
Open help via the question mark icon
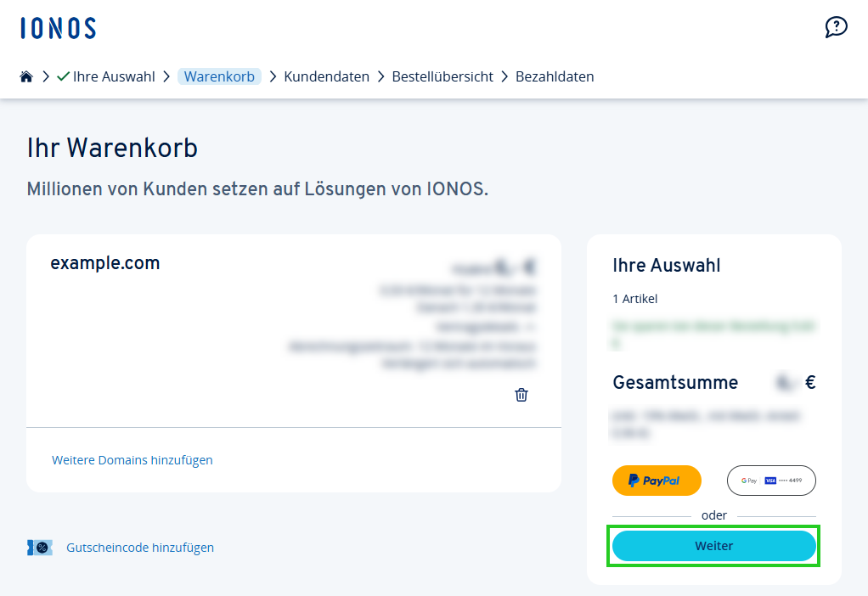pyautogui.click(x=836, y=27)
